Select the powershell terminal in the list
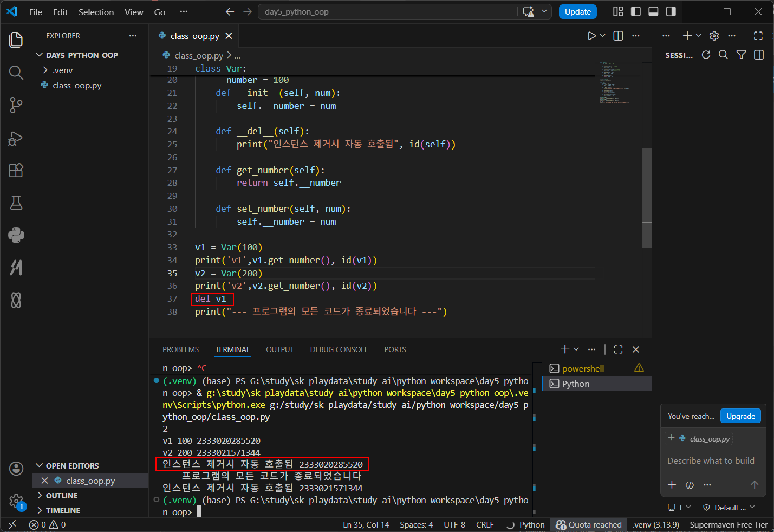This screenshot has width=774, height=532. tap(597, 368)
